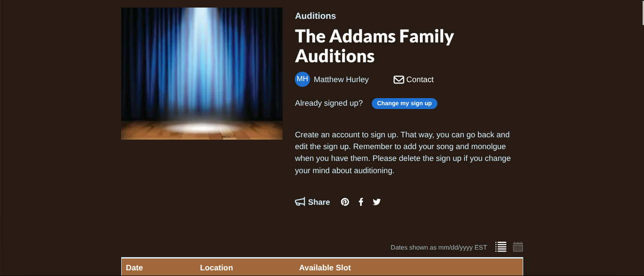The width and height of the screenshot is (644, 276).
Task: Click the vertical scrollbar on the right
Action: (x=641, y=12)
